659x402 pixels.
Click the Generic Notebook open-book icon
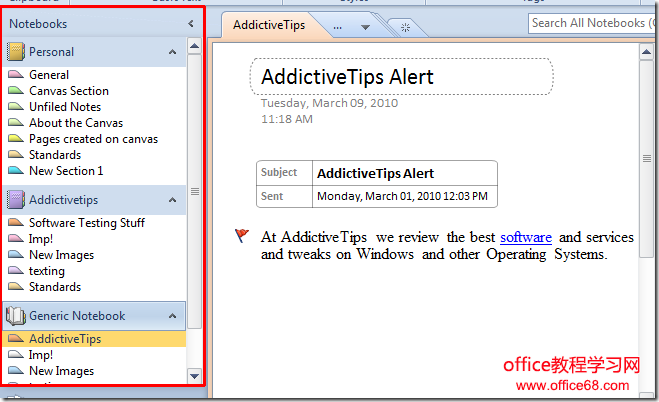click(16, 316)
